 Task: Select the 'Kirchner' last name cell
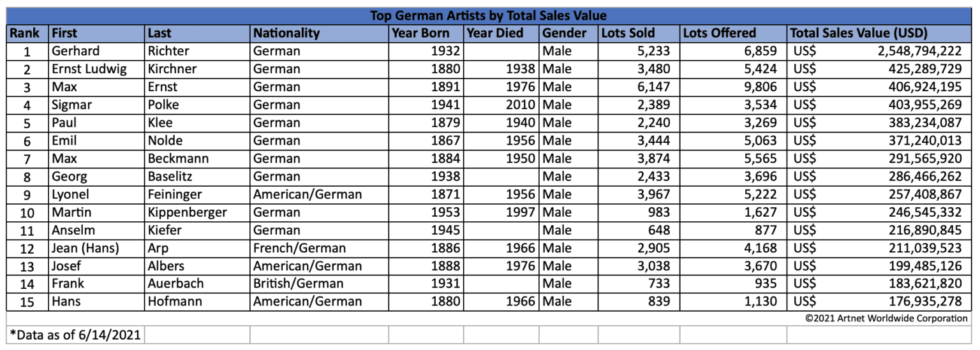172,69
